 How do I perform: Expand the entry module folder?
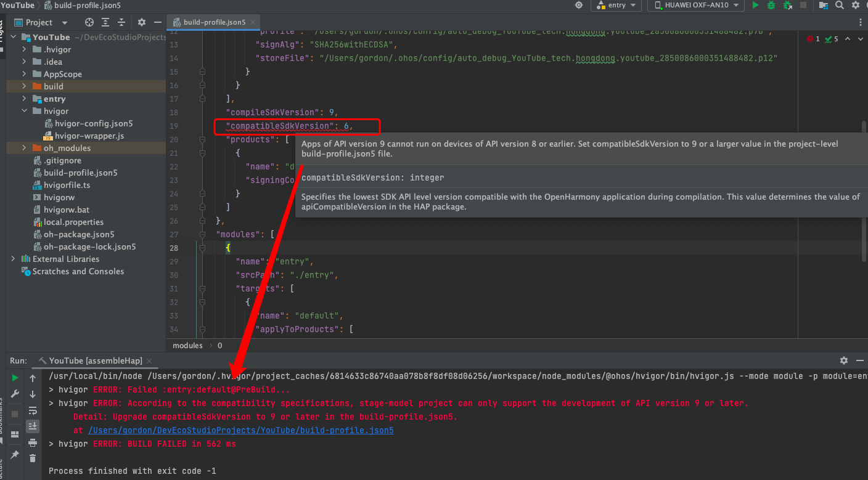24,99
